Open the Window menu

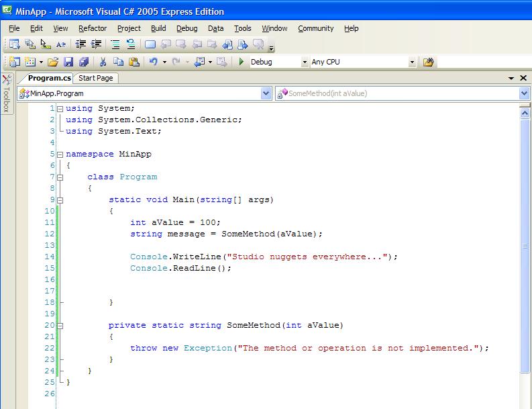274,28
